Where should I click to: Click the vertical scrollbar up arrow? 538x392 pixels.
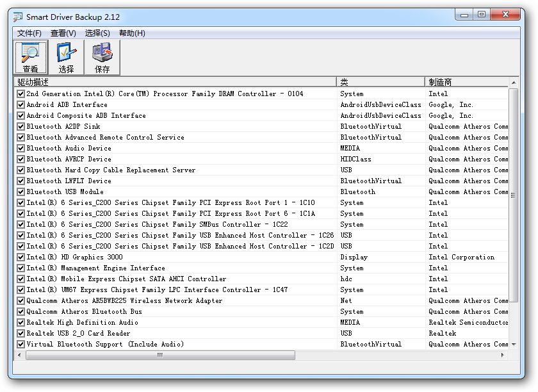coord(513,83)
